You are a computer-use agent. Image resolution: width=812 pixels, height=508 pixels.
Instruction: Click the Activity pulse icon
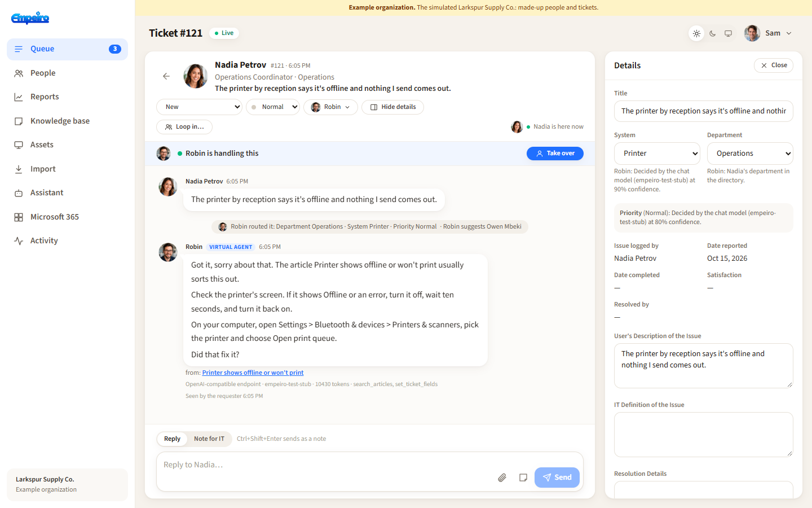click(19, 241)
